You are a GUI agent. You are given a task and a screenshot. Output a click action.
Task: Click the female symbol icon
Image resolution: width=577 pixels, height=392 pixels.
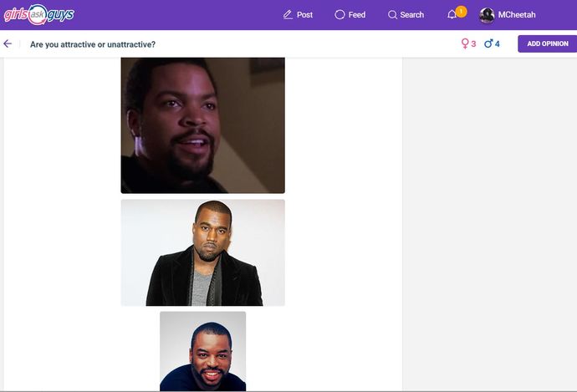(465, 43)
